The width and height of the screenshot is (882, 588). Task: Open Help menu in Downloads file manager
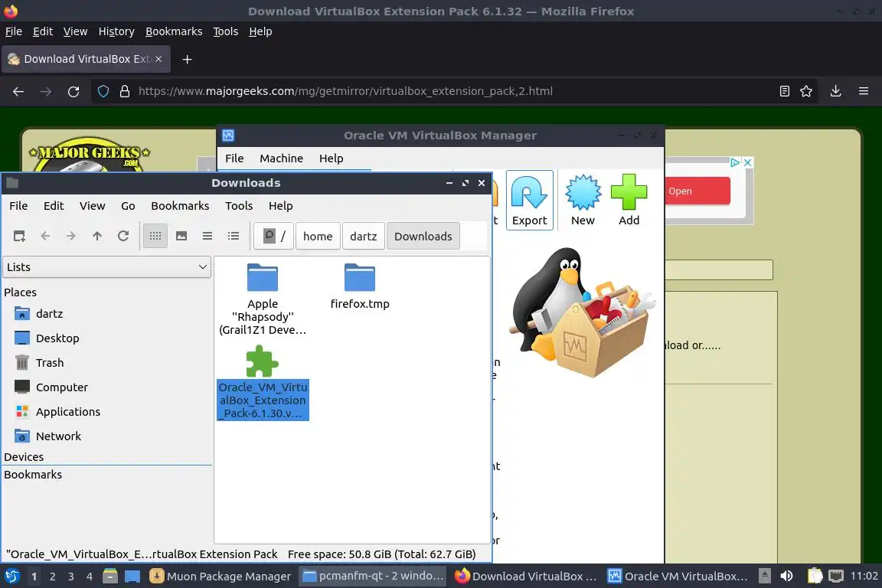281,206
